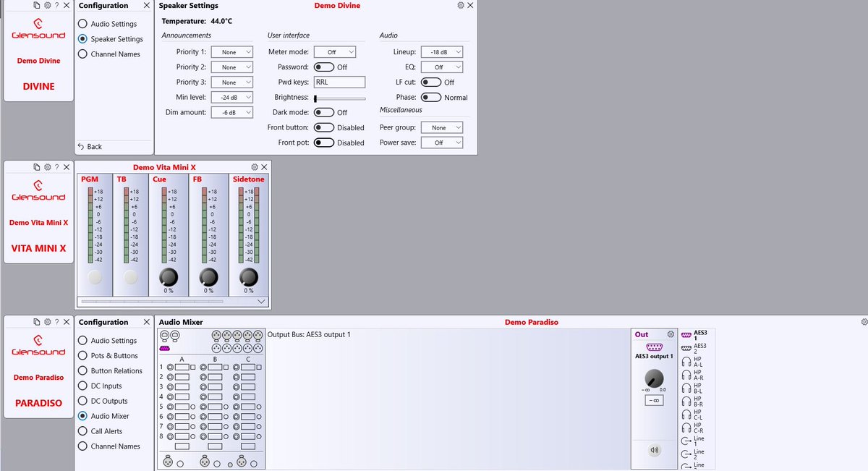Open gear in Vita Mini X mixer panel

coord(255,167)
